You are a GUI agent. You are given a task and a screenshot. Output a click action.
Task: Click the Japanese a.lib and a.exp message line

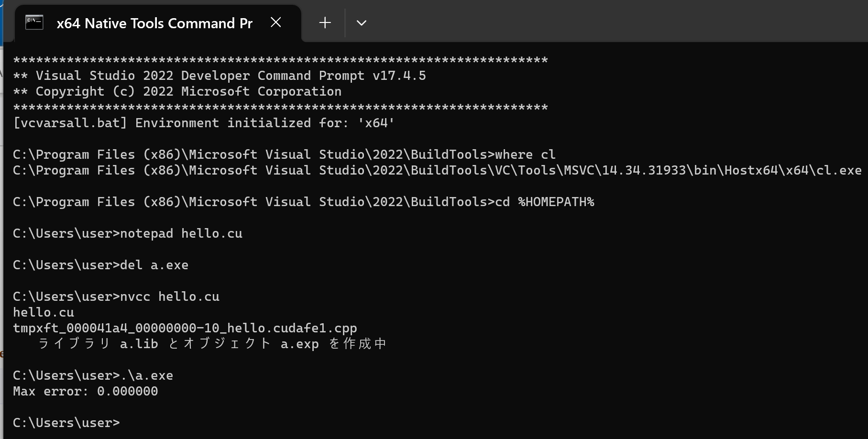point(212,344)
